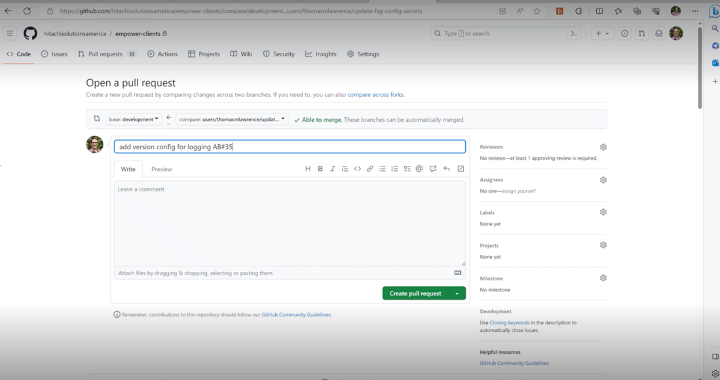Image resolution: width=720 pixels, height=380 pixels.
Task: Add a link in the comment
Action: pyautogui.click(x=370, y=169)
